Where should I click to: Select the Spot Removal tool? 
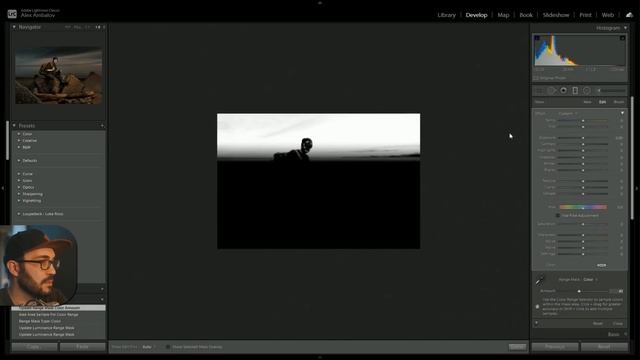[552, 90]
